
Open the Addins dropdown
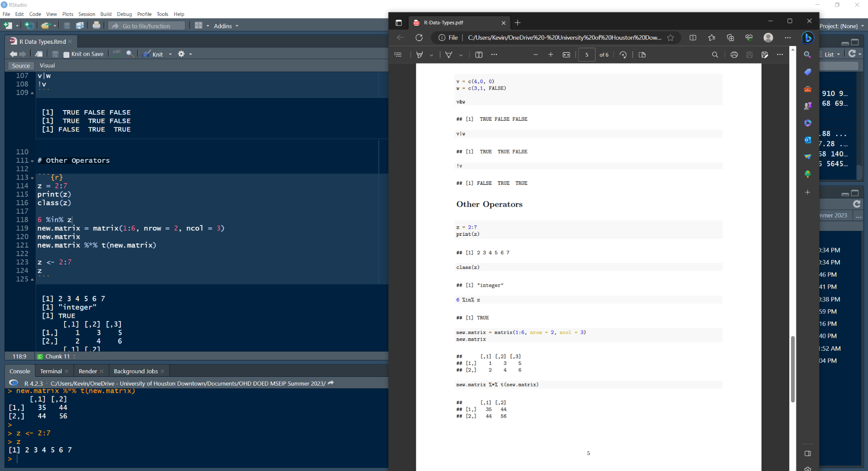226,26
